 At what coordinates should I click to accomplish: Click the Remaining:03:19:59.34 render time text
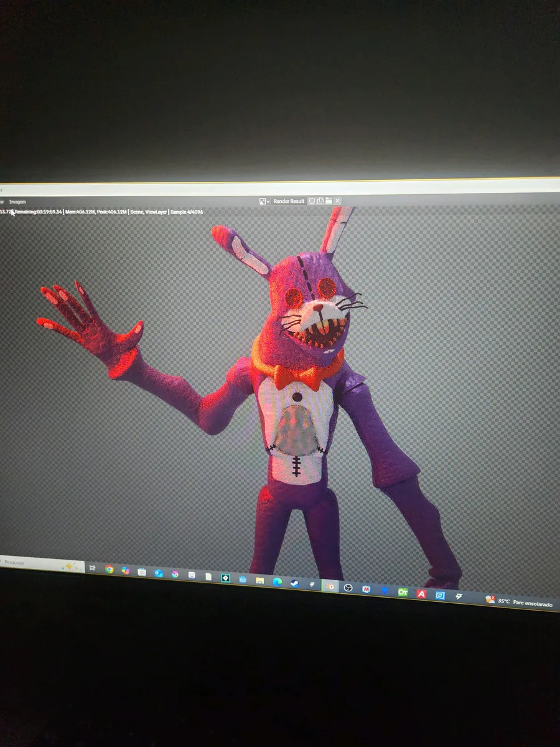pos(39,212)
